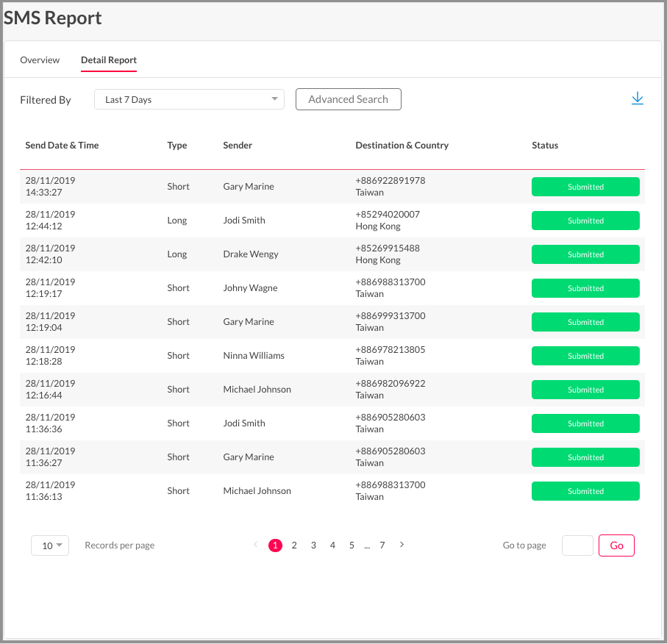Click the 28/11/2019 11:36:13 timestamp
Viewport: 667px width, 644px height.
pos(50,491)
